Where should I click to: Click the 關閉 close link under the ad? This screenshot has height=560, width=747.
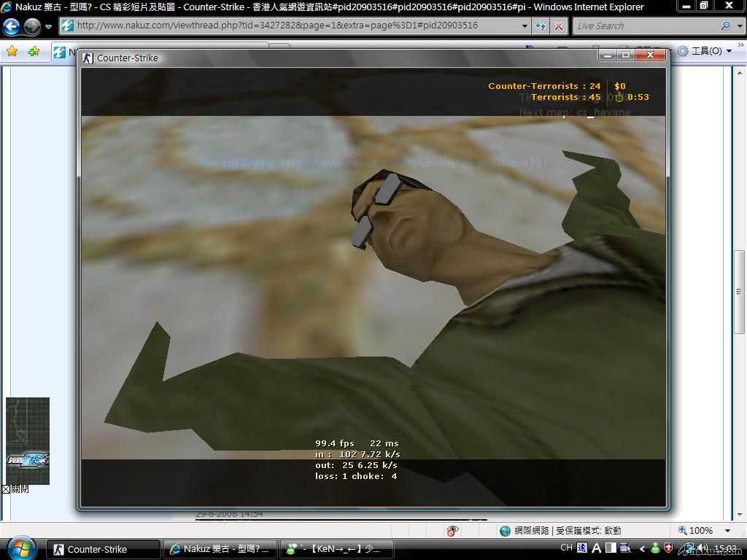click(20, 489)
